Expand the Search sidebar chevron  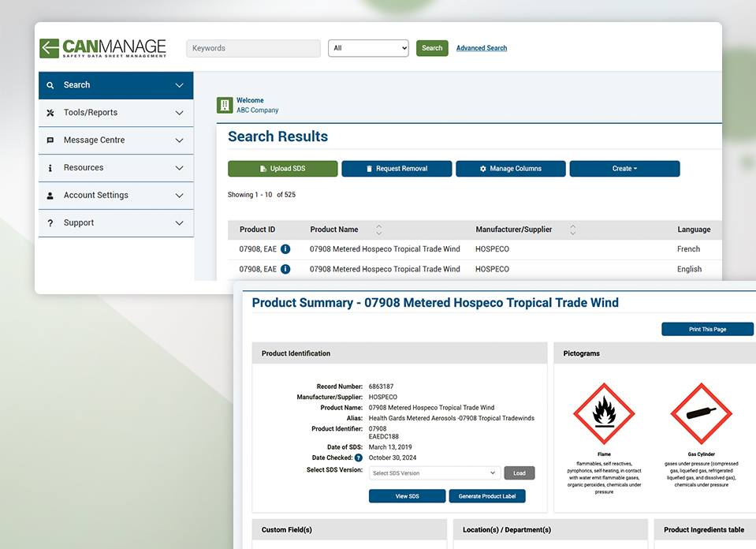coord(180,85)
